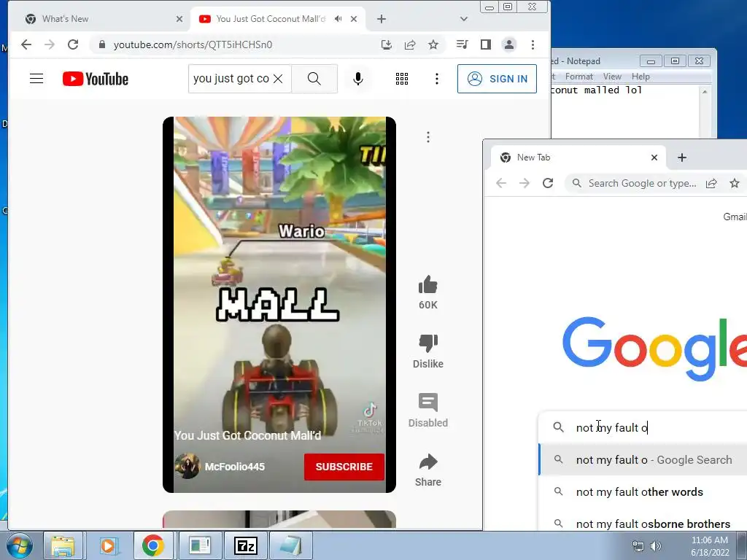Reload the YouTube Shorts page
This screenshot has height=560, width=747.
73,44
